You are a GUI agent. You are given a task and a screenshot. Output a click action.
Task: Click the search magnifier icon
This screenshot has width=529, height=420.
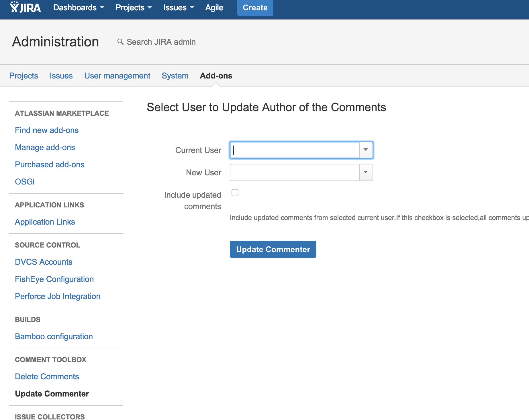click(120, 42)
